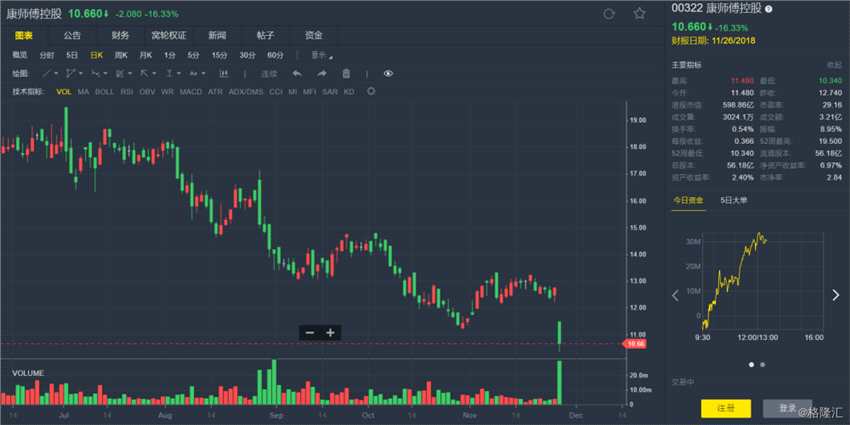Zoom out the chart with minus button
Screen dimensions: 850x425
pos(310,332)
